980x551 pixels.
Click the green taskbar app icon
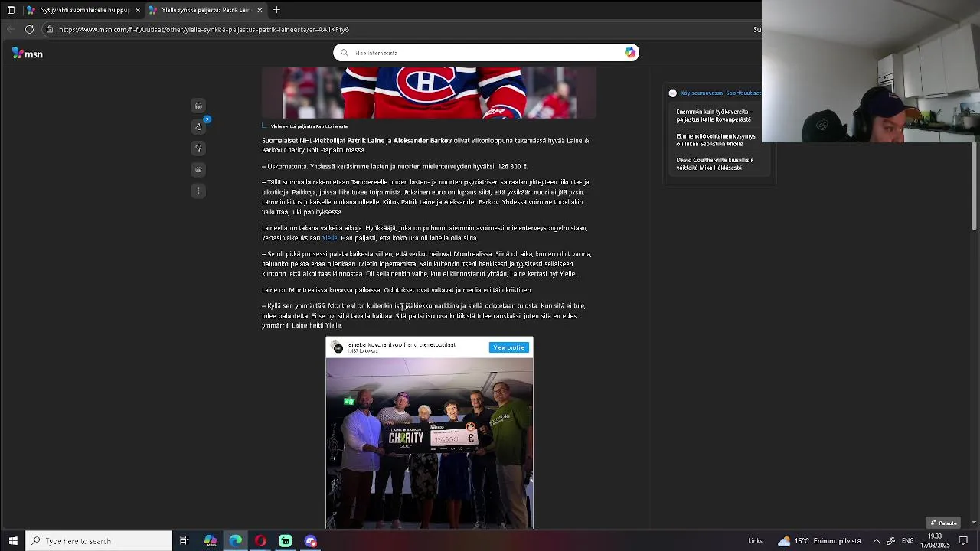coord(286,541)
